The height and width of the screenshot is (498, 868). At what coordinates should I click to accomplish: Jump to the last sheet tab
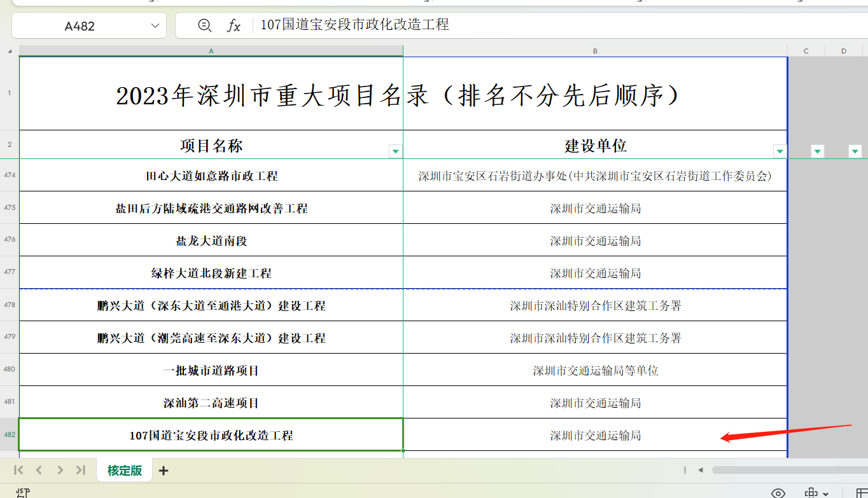80,470
